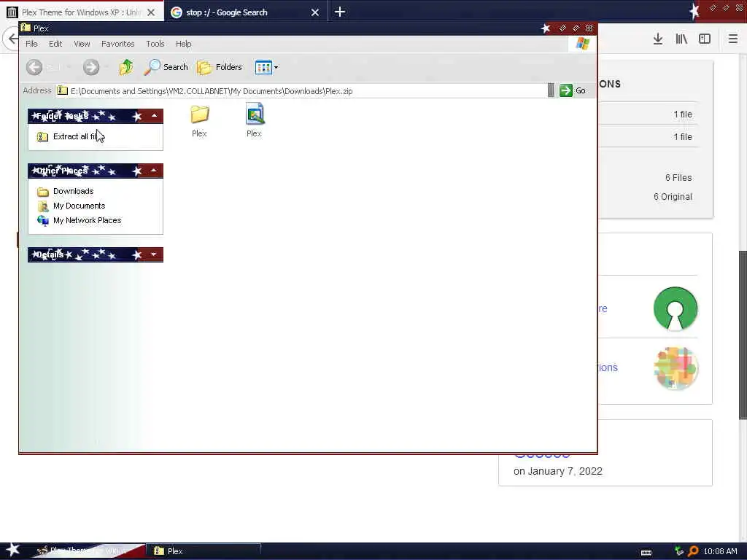Click the green open-source logo on page
Viewport: 747px width, 560px height.
(675, 308)
